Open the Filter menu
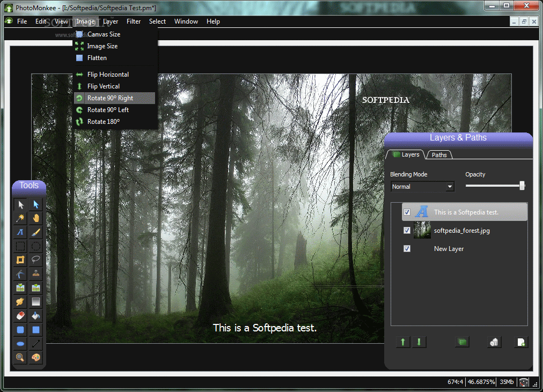 134,21
